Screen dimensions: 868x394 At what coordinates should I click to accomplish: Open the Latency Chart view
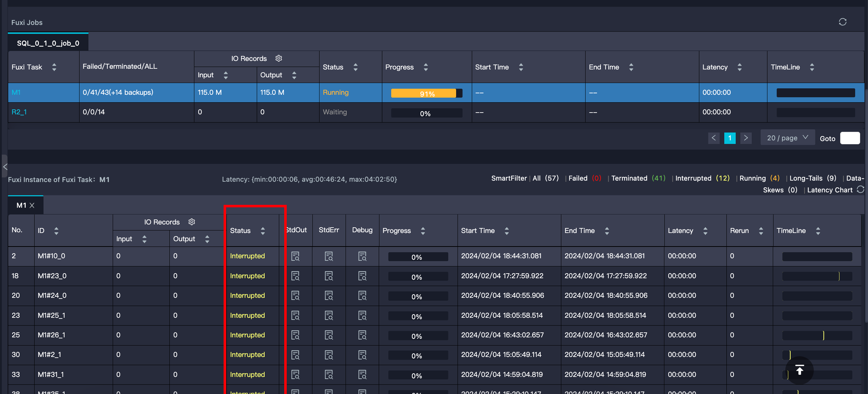click(830, 190)
